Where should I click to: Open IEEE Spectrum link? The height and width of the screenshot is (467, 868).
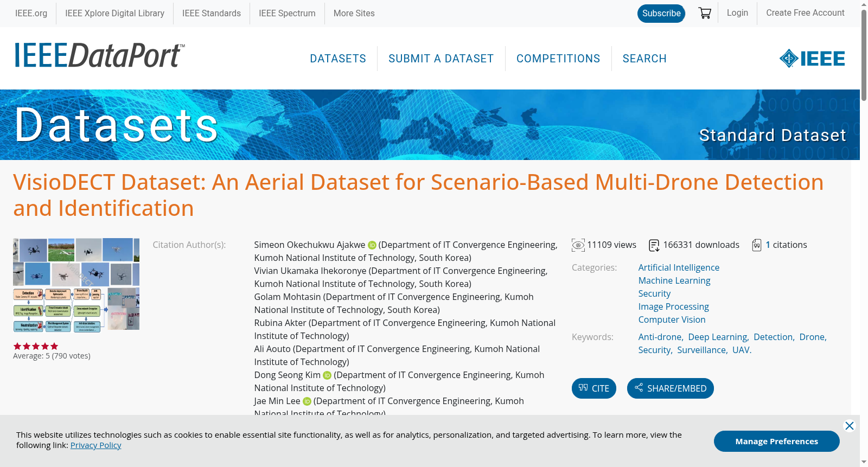point(287,13)
